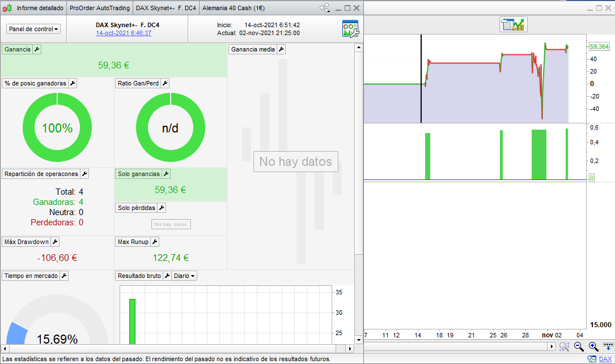Click report horizontal scrollbar left arrow
The width and height of the screenshot is (615, 364).
tap(5, 348)
